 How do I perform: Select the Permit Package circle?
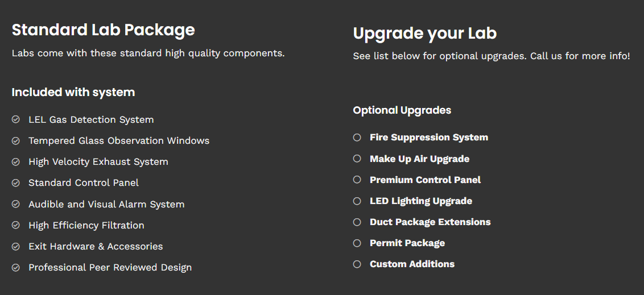357,243
